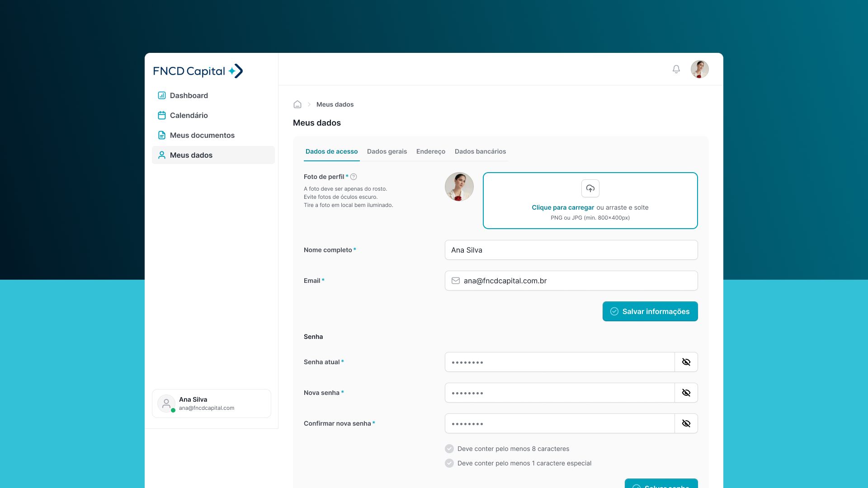Switch to the Dados bancários tab
868x488 pixels.
[480, 151]
